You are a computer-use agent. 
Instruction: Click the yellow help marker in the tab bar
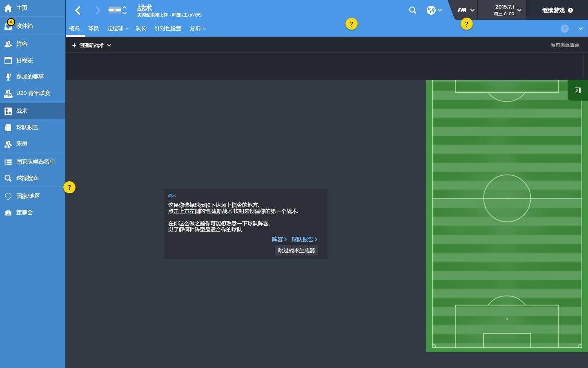(351, 24)
